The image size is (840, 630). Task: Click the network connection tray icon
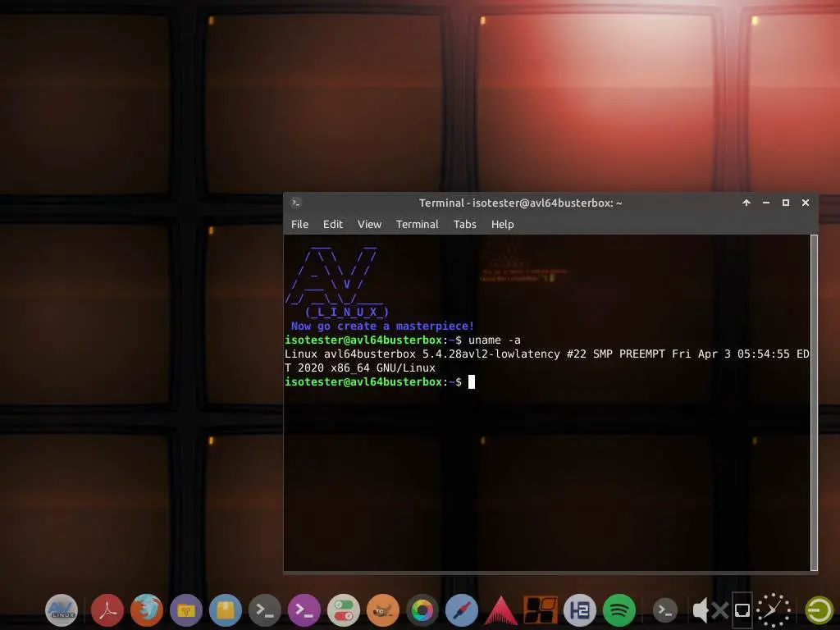coord(742,609)
